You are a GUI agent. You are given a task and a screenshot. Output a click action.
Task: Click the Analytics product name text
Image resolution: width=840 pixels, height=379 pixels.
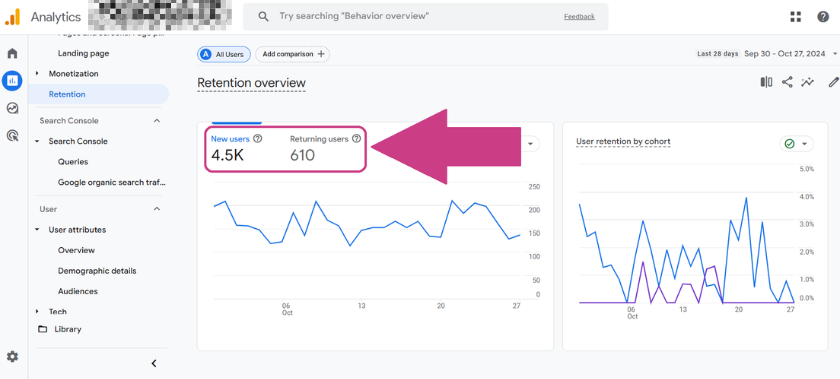pos(56,17)
